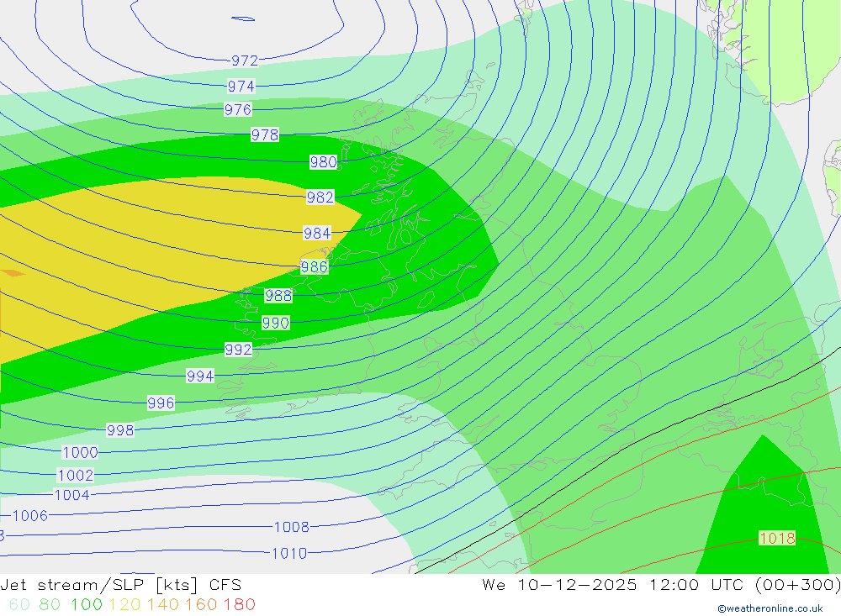Click the 976 isobar label

(238, 110)
